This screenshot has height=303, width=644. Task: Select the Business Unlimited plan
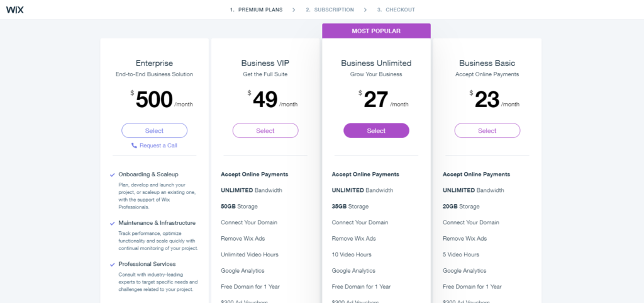click(x=376, y=131)
